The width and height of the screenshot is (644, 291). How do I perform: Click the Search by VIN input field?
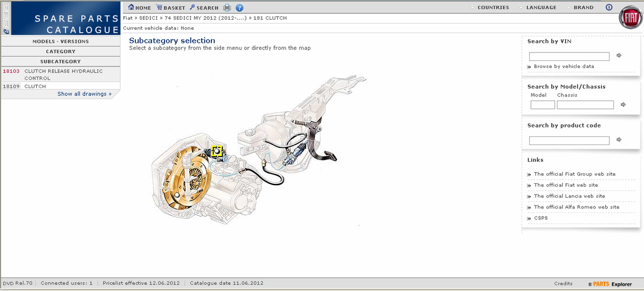click(569, 56)
